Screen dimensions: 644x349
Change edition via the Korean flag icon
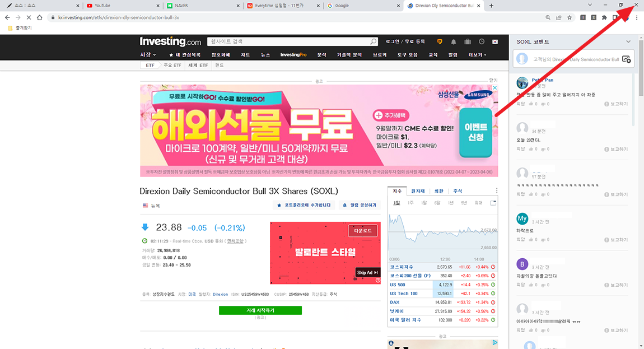pyautogui.click(x=495, y=41)
